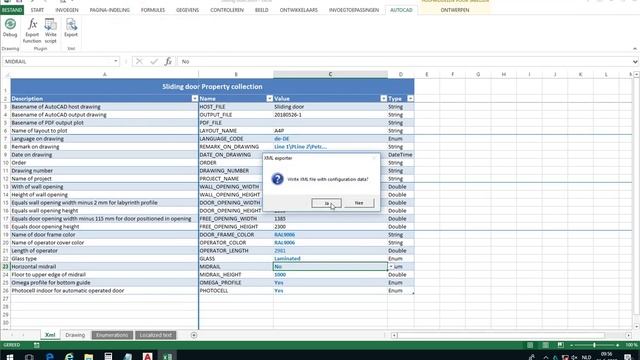
Task: Open the Value column filter dropdown
Action: pos(383,98)
